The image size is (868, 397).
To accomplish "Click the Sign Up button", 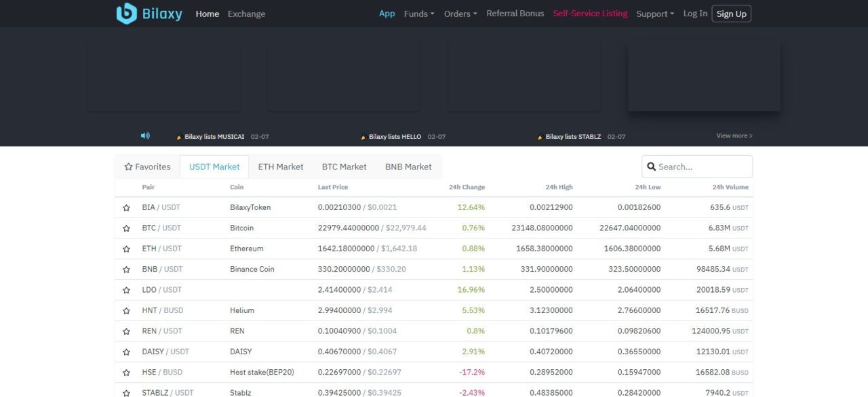I will pyautogui.click(x=732, y=14).
